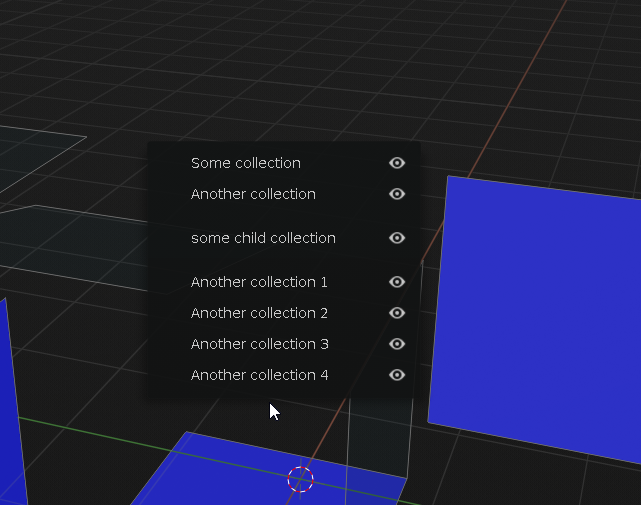
Task: Click the red-white 3D cursor circle
Action: point(300,479)
